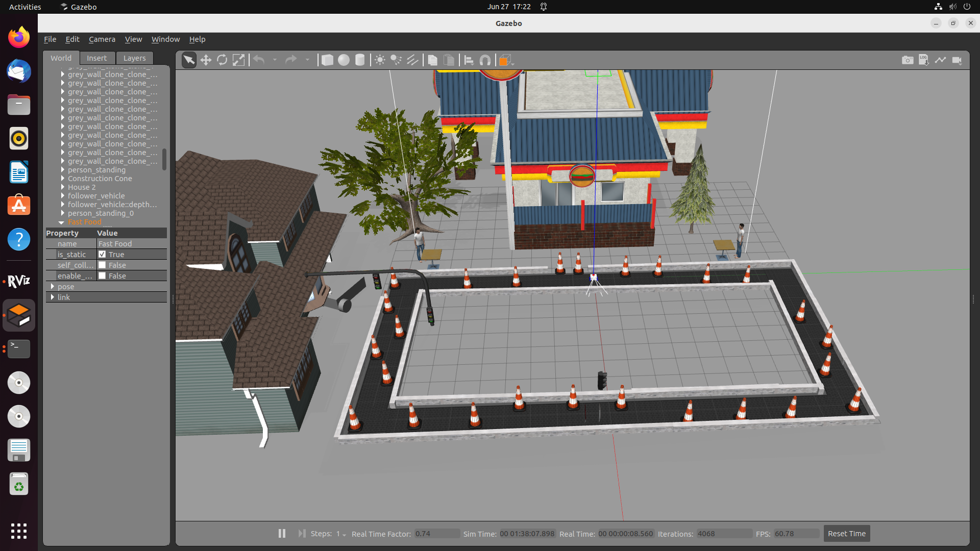This screenshot has height=551, width=980.
Task: Pause the simulation
Action: (281, 533)
